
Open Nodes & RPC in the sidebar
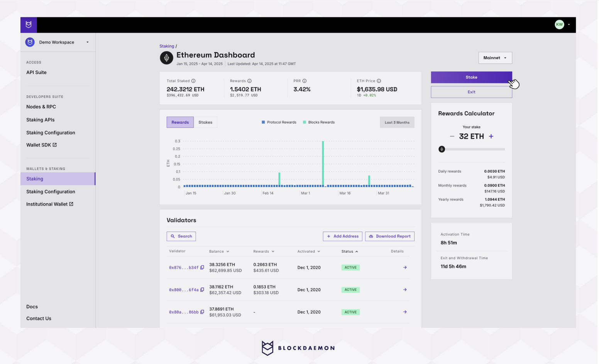[x=41, y=107]
